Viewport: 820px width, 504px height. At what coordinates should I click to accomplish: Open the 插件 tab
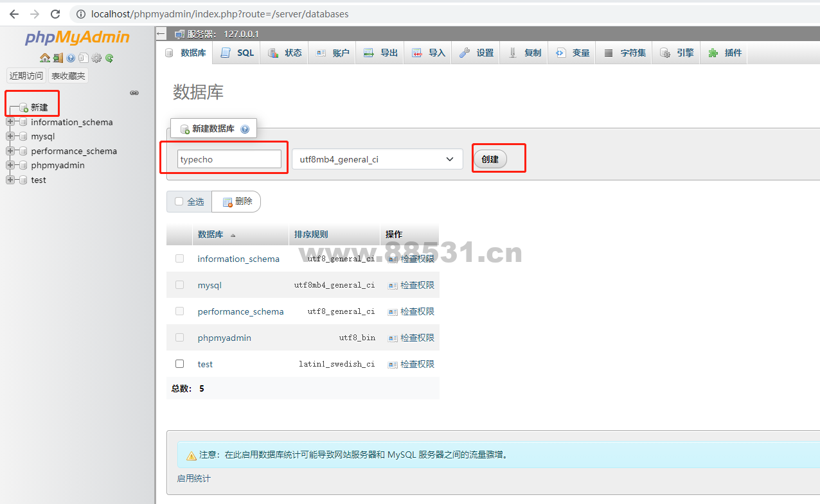(724, 53)
